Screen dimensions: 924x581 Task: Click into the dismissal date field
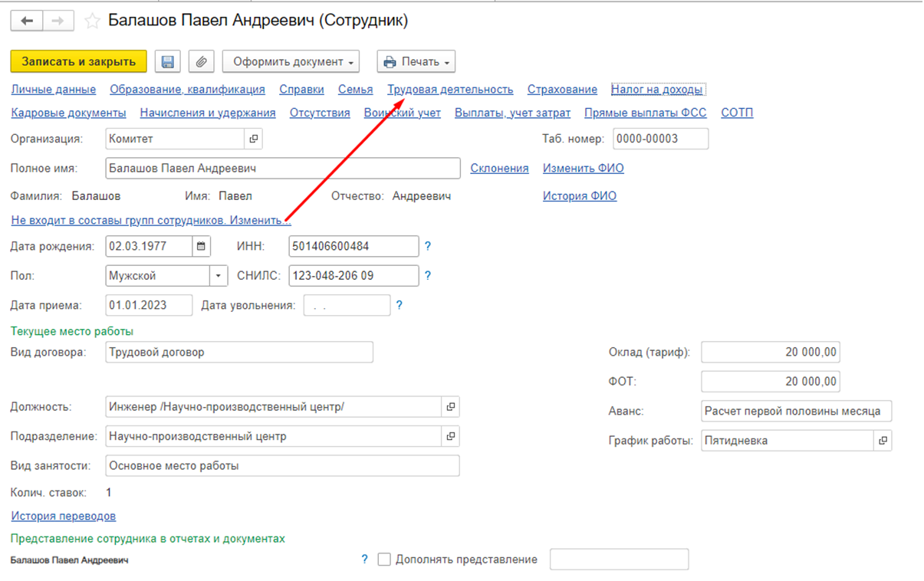[347, 305]
